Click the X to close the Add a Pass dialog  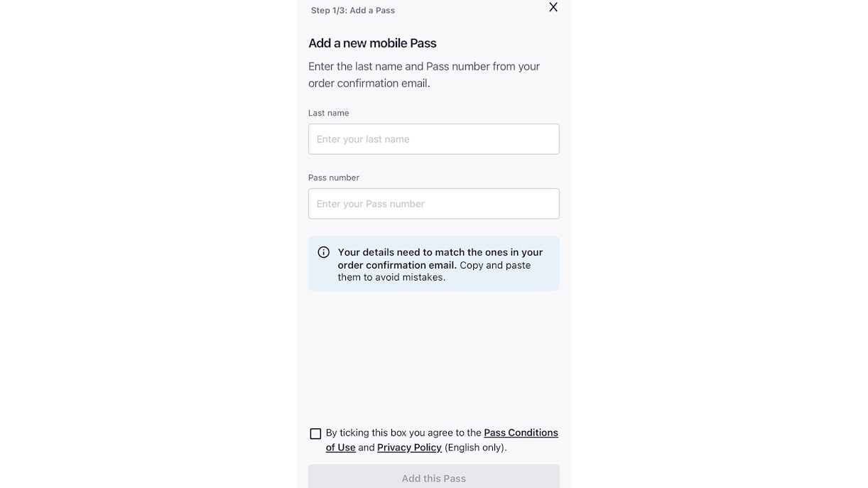553,7
